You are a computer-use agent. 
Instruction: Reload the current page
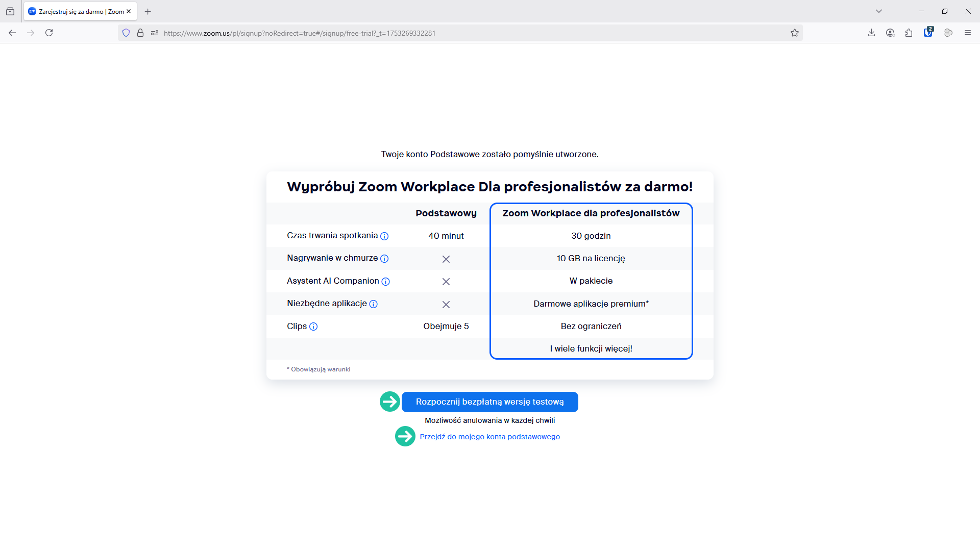click(x=49, y=33)
